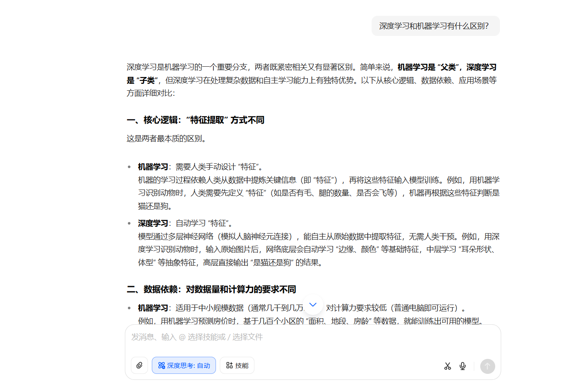Image resolution: width=588 pixels, height=385 pixels.
Task: Click the sentence 这是两者最本质的区别
Action: pyautogui.click(x=167, y=139)
